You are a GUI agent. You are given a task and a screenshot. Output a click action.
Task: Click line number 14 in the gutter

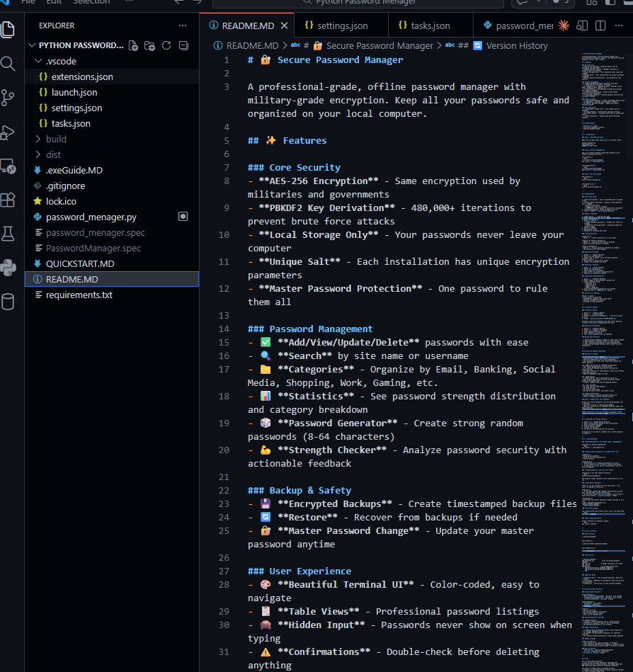(224, 329)
